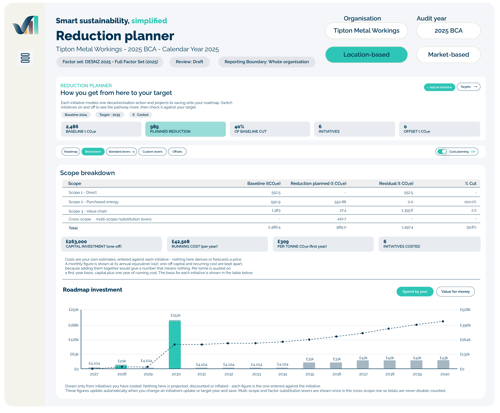
Task: Switch to the Custom levers tab
Action: click(152, 152)
